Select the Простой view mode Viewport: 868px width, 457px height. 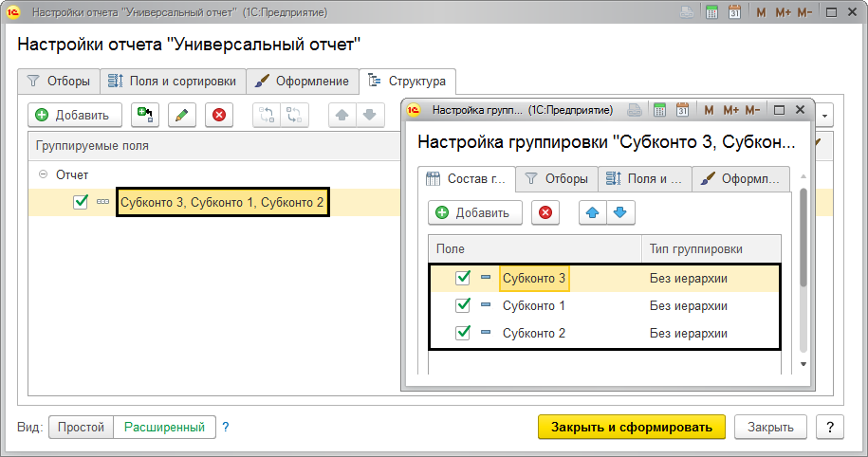pos(81,427)
